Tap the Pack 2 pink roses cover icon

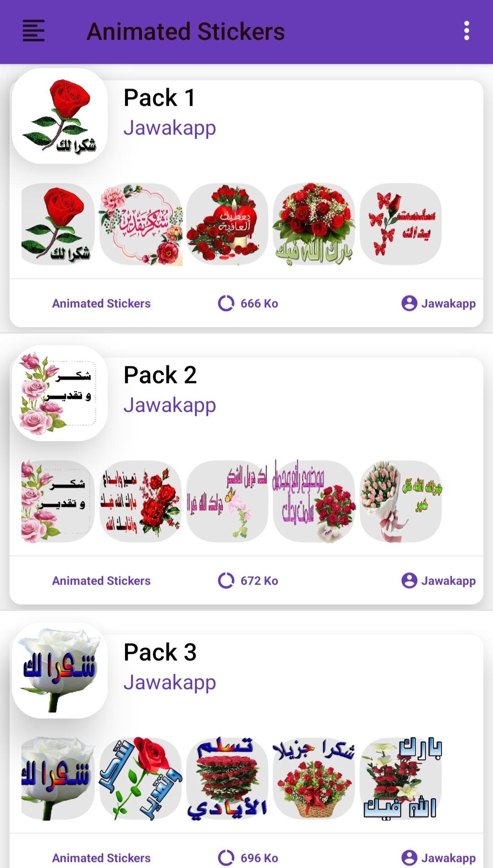[x=60, y=393]
